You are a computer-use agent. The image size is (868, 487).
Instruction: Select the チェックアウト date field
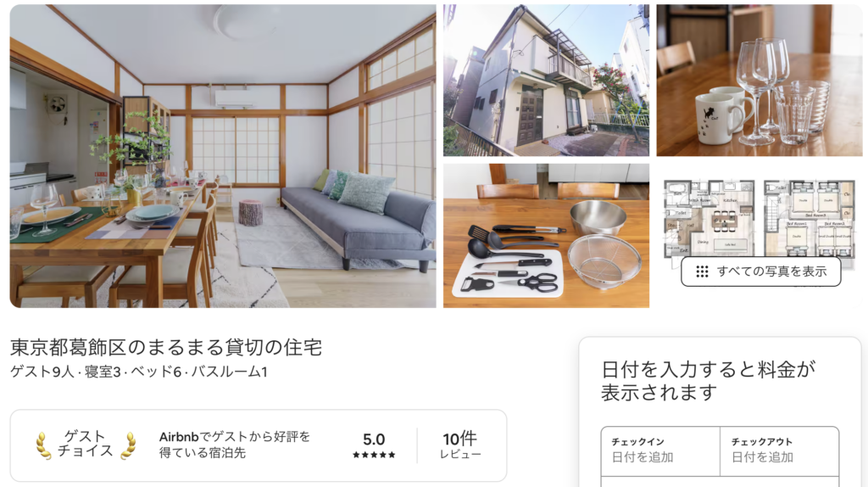[x=780, y=451]
